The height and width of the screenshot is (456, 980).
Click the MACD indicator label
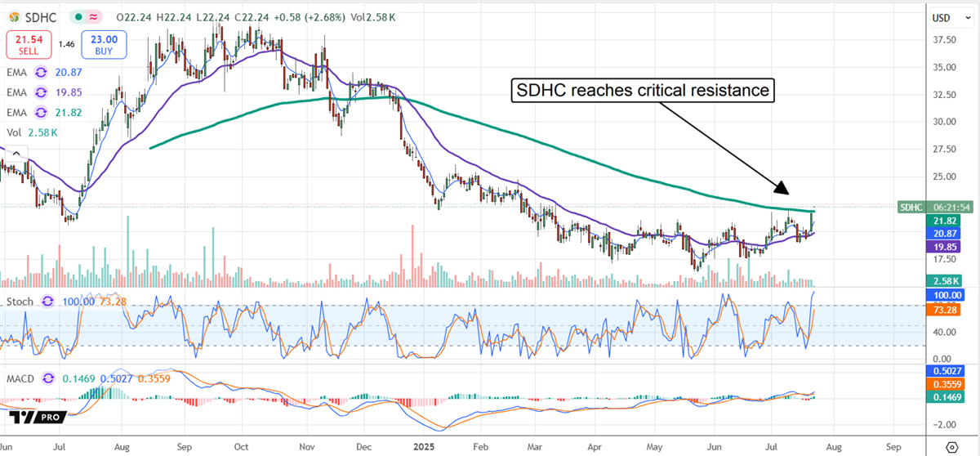click(x=20, y=379)
